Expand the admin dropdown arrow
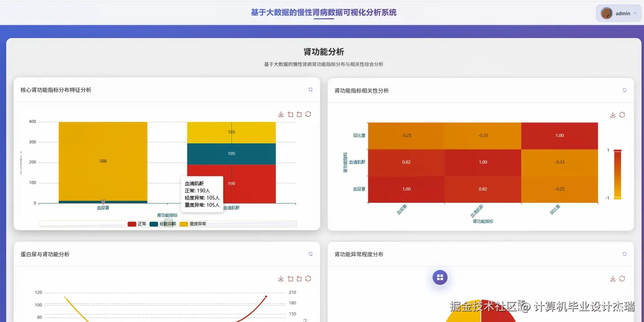The image size is (644, 322). pyautogui.click(x=635, y=13)
